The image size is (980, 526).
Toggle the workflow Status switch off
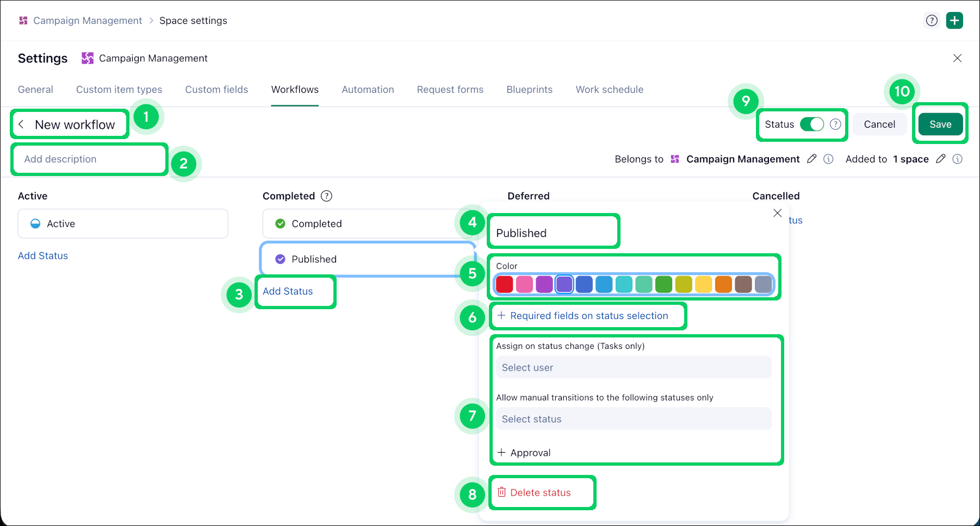pos(811,124)
